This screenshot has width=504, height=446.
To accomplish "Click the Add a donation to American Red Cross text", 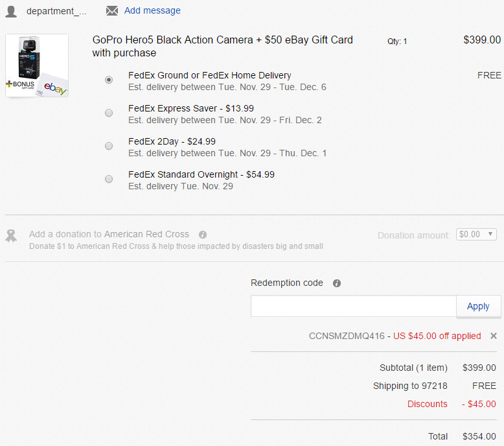I will 109,234.
